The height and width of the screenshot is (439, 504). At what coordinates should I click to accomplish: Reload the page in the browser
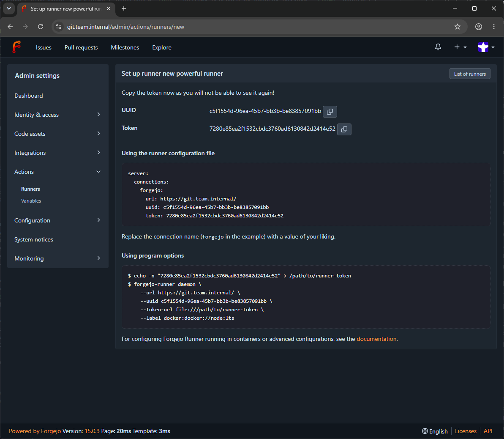pyautogui.click(x=41, y=27)
